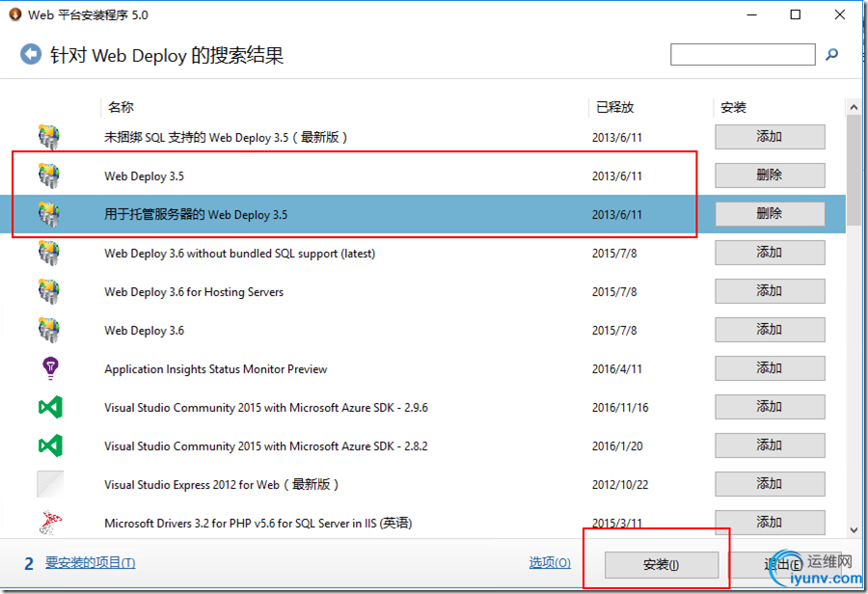Add Application Insights Status Monitor Preview
The width and height of the screenshot is (868, 594).
[770, 368]
